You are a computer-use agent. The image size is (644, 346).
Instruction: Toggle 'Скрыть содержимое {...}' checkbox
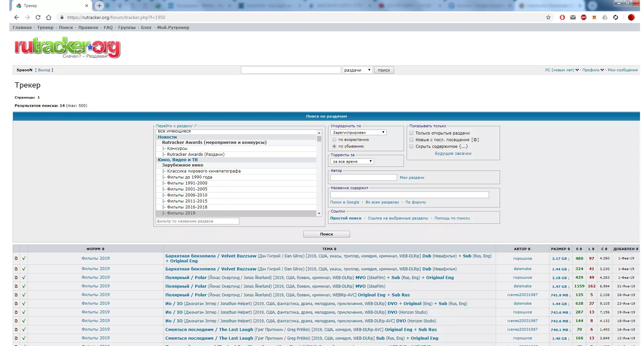[x=411, y=146]
